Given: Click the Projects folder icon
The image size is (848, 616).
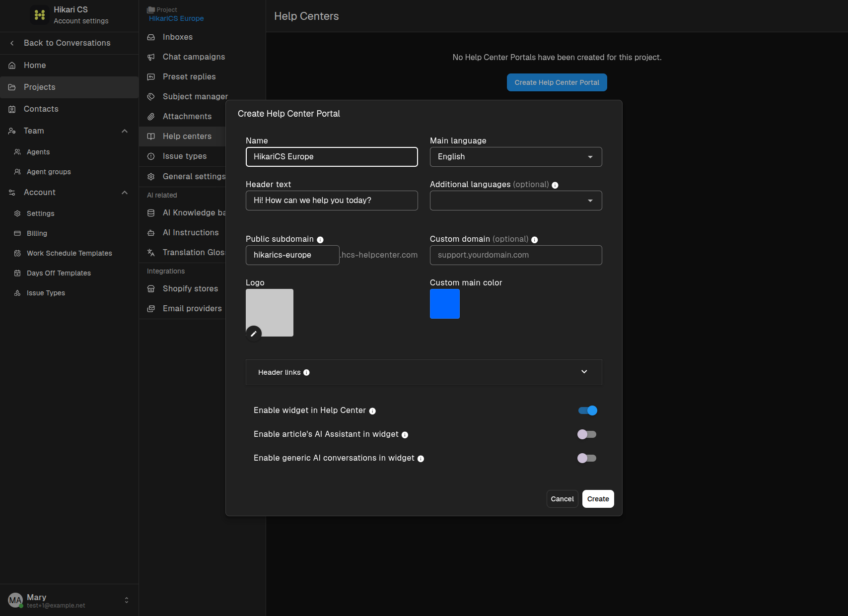Looking at the screenshot, I should click(12, 87).
